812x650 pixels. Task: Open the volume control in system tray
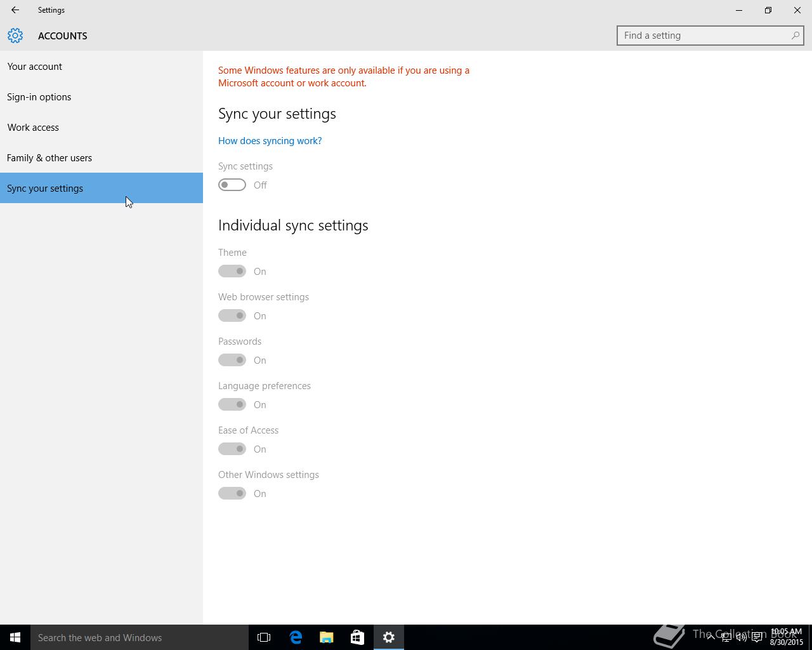[x=741, y=637]
